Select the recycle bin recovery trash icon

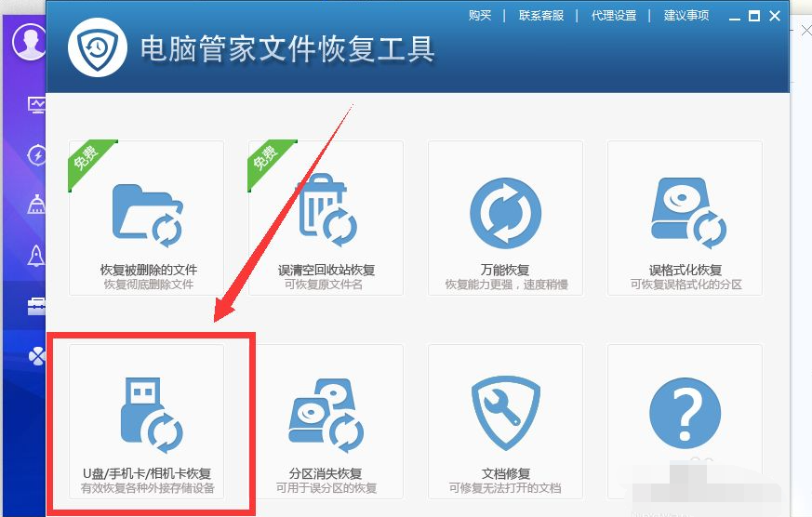[327, 210]
